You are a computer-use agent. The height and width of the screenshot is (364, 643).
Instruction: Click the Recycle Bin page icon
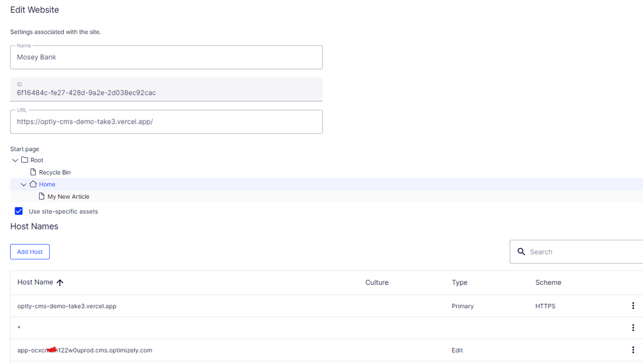click(x=33, y=172)
